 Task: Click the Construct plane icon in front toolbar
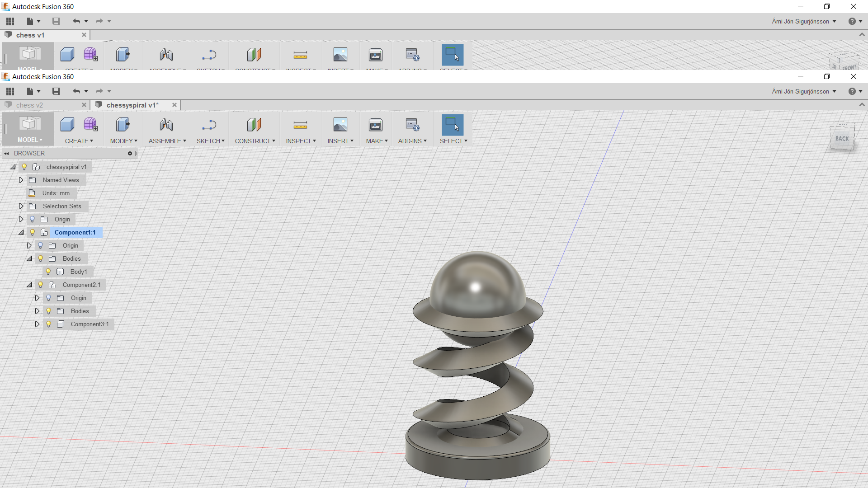point(254,125)
